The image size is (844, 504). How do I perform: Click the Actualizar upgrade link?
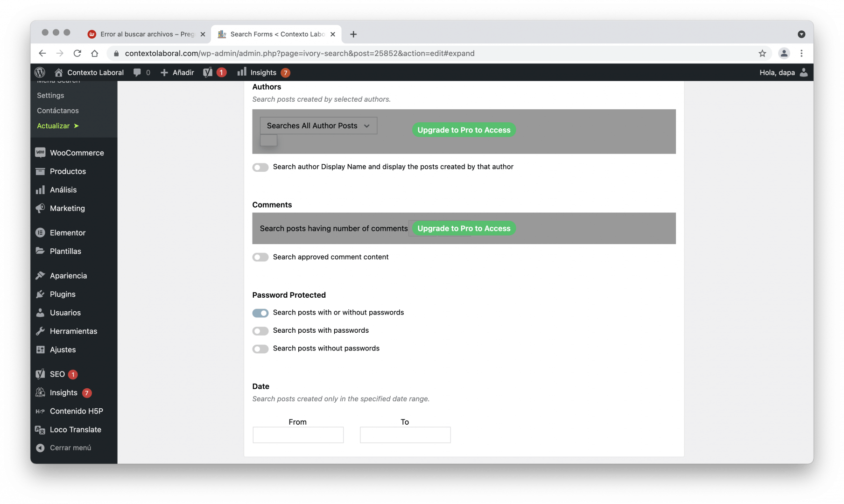pyautogui.click(x=58, y=126)
